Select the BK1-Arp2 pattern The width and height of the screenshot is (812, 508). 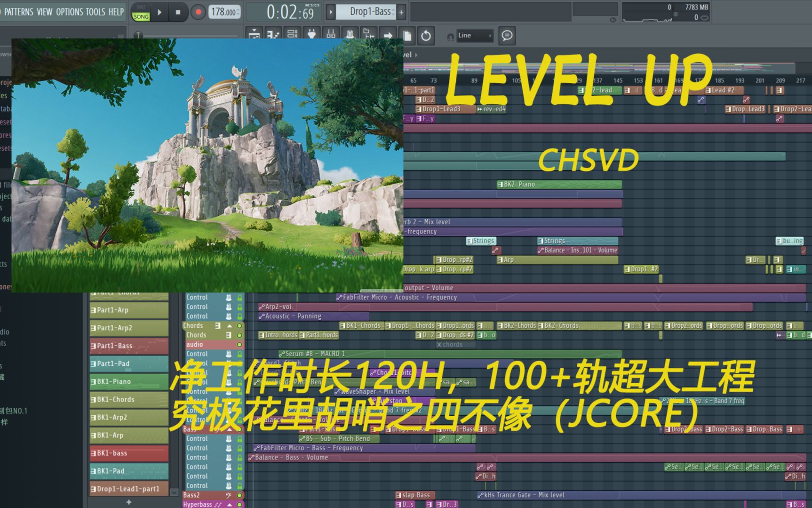129,417
